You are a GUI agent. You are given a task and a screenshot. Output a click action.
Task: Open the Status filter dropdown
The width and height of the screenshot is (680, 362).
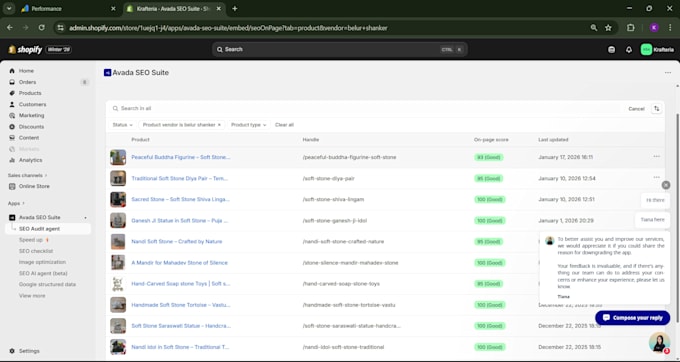click(x=122, y=125)
